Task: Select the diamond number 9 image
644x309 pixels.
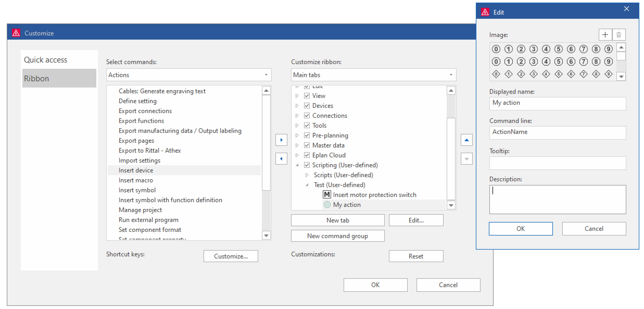Action: (609, 74)
